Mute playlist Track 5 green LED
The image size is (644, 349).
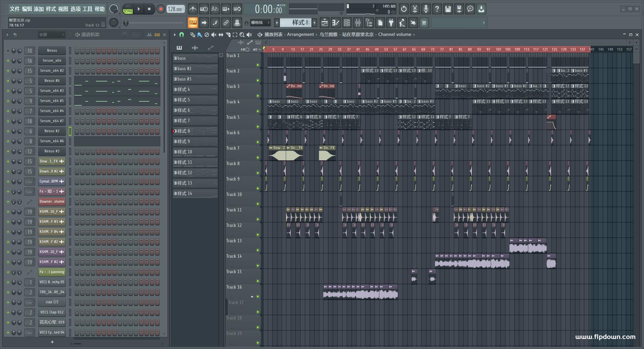click(x=258, y=127)
